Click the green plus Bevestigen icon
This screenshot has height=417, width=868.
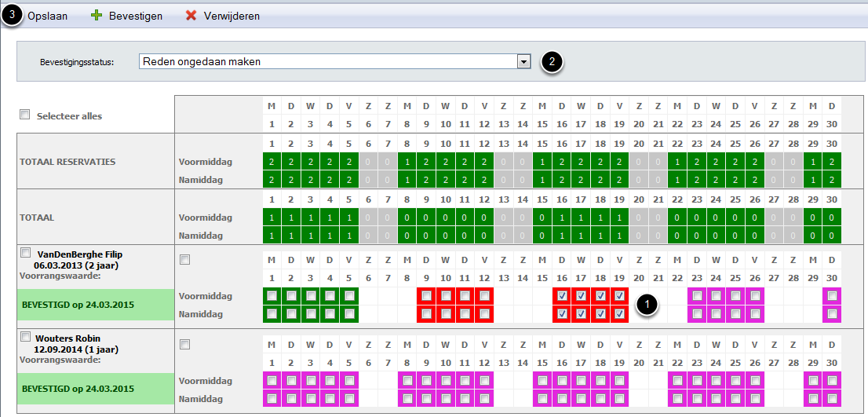click(97, 16)
